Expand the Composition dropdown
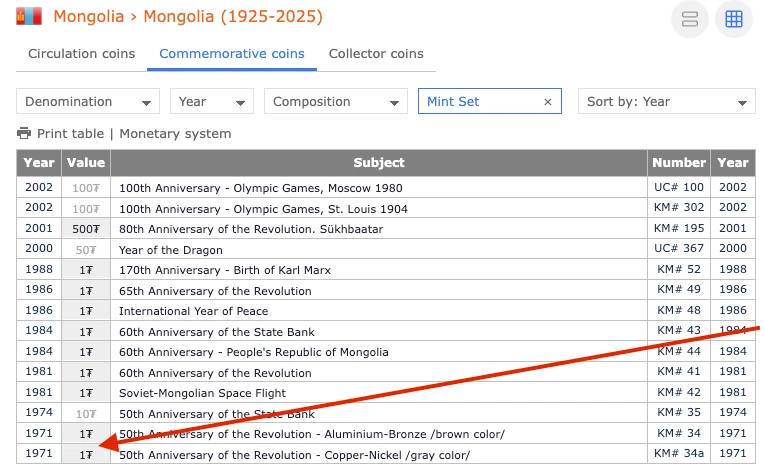This screenshot has height=476, width=765. (x=335, y=102)
